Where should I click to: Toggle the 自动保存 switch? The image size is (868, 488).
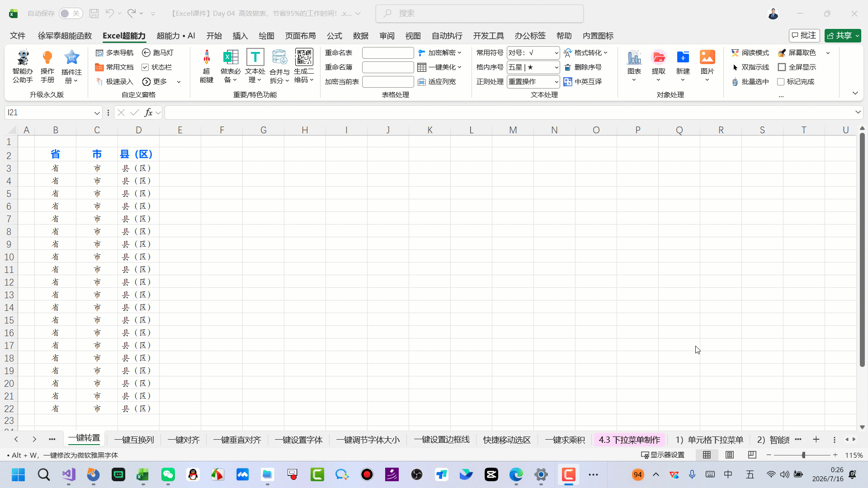tap(71, 14)
